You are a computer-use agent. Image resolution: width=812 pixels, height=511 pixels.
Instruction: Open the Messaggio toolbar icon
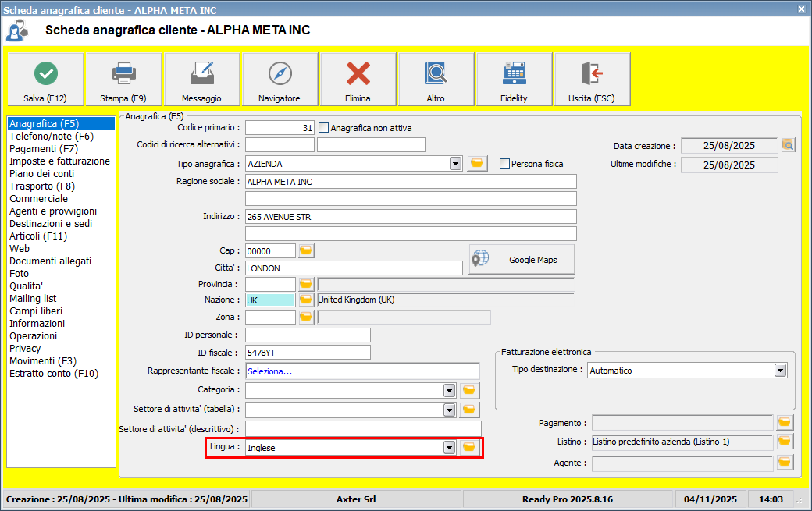coord(201,73)
